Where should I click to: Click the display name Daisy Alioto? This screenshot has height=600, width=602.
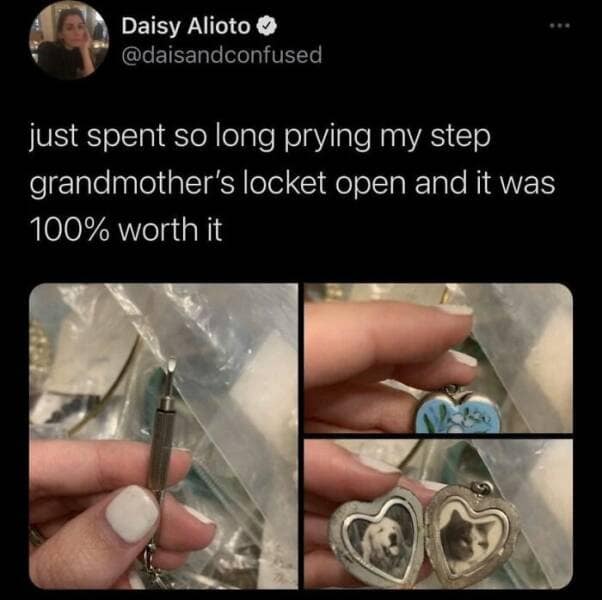186,26
